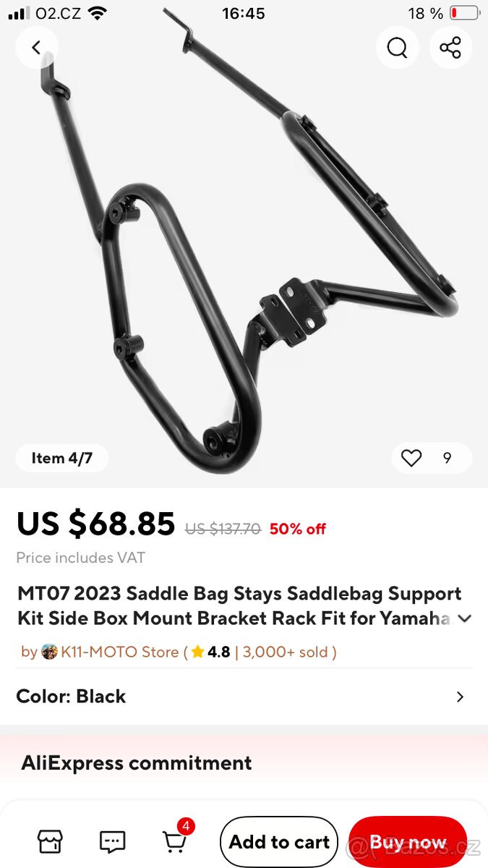Open the store icon in bottom bar

pyautogui.click(x=50, y=841)
